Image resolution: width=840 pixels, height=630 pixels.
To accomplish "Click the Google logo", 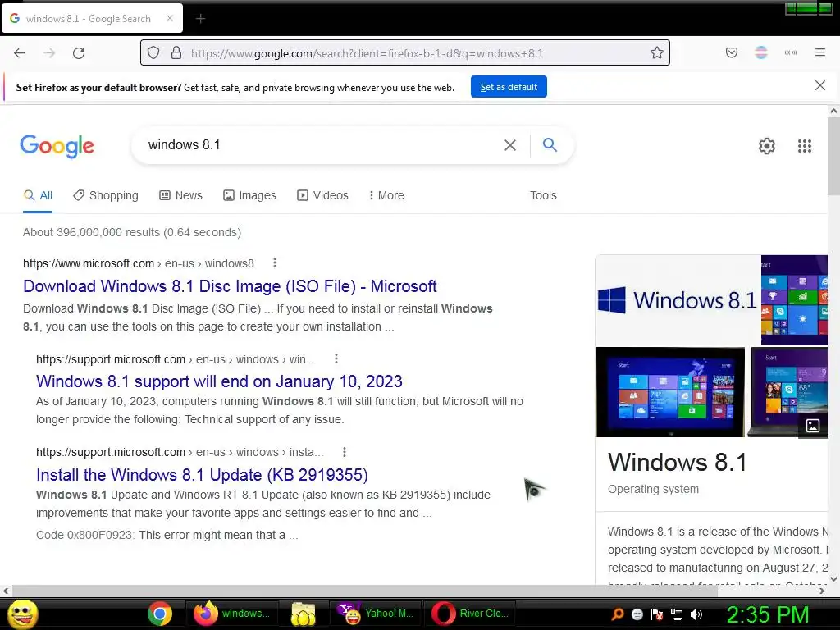I will (57, 146).
